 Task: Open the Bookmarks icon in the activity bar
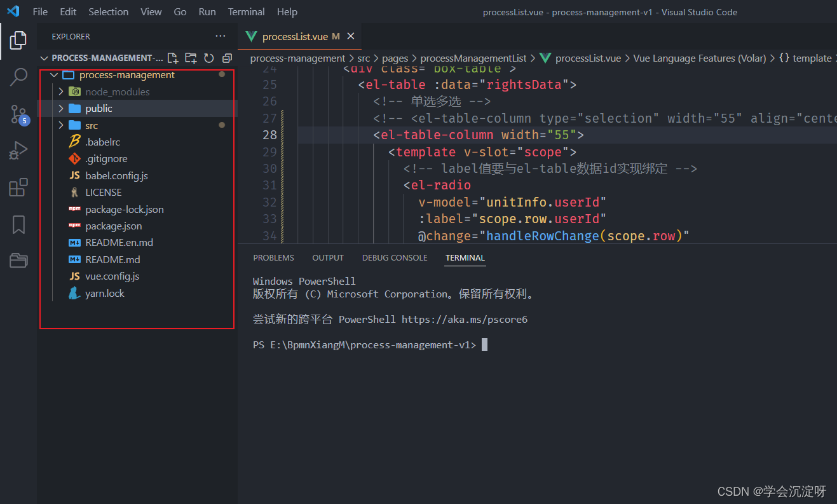tap(18, 224)
